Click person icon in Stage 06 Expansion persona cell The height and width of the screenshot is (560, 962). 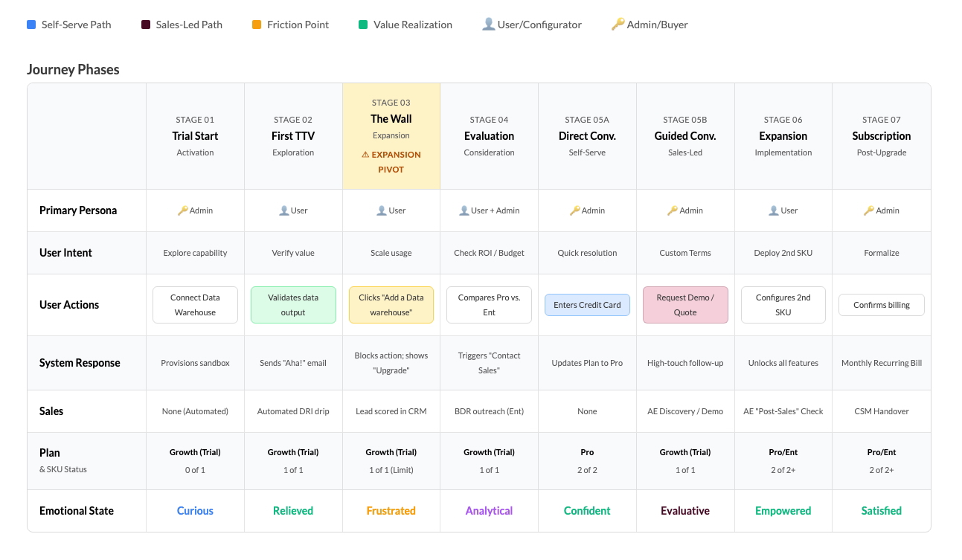[x=774, y=210]
